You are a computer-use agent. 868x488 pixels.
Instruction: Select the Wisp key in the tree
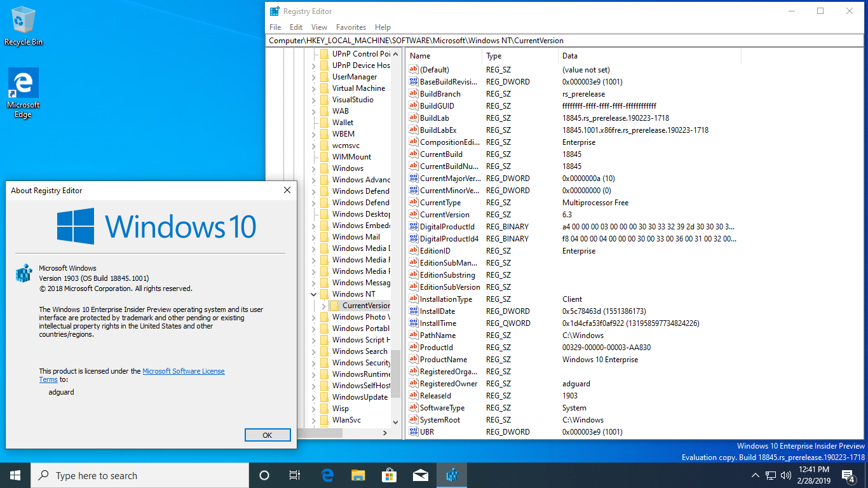click(340, 409)
